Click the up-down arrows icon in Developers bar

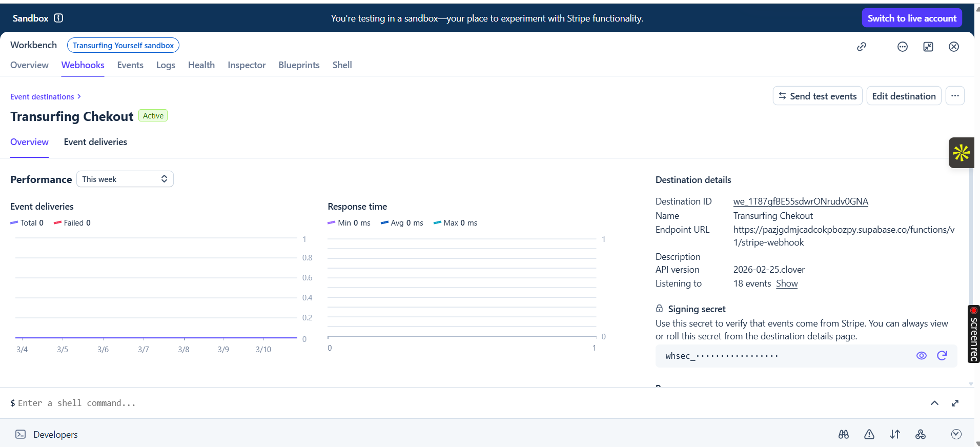tap(895, 434)
